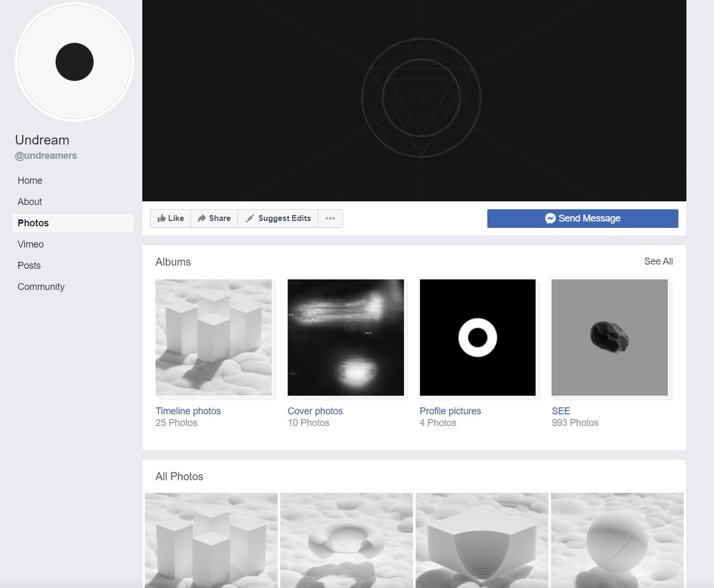Open the Vimeo tab
This screenshot has width=714, height=588.
30,244
